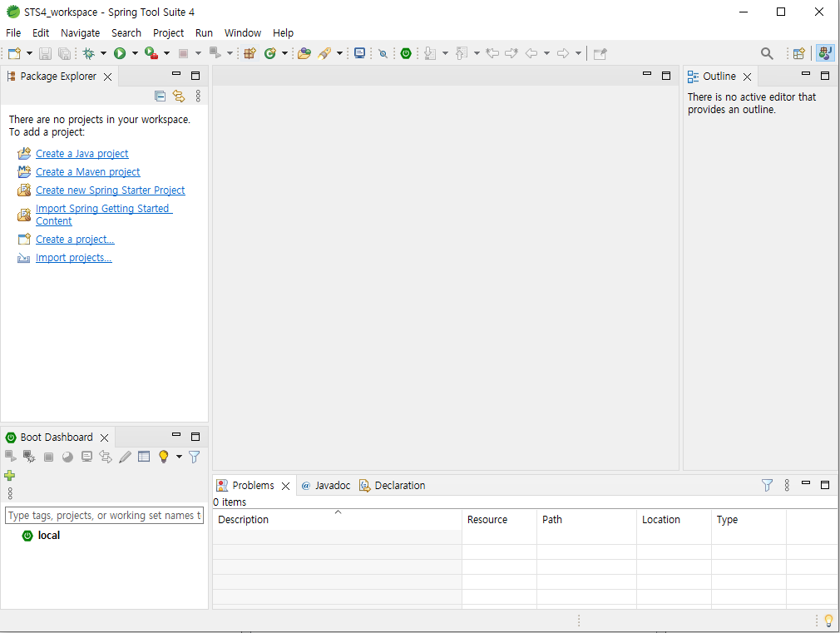
Task: Open the Next Annotation dropdown arrow
Action: [445, 53]
